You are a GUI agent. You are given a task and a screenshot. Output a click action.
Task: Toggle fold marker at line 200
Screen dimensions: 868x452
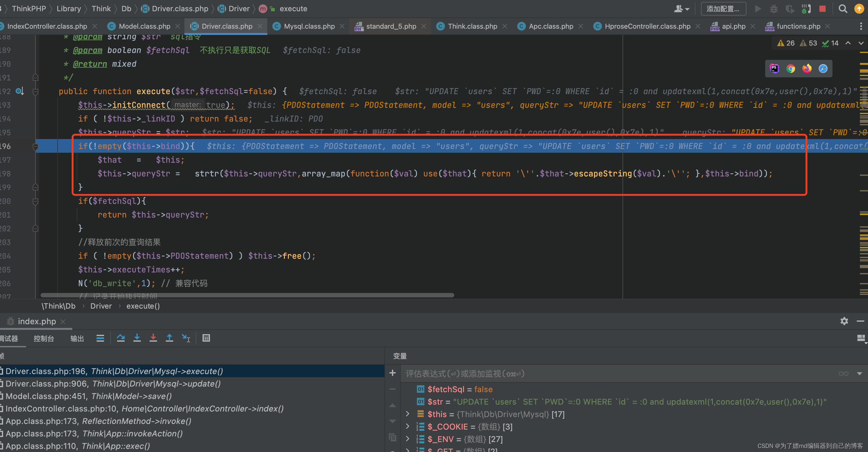click(x=36, y=202)
